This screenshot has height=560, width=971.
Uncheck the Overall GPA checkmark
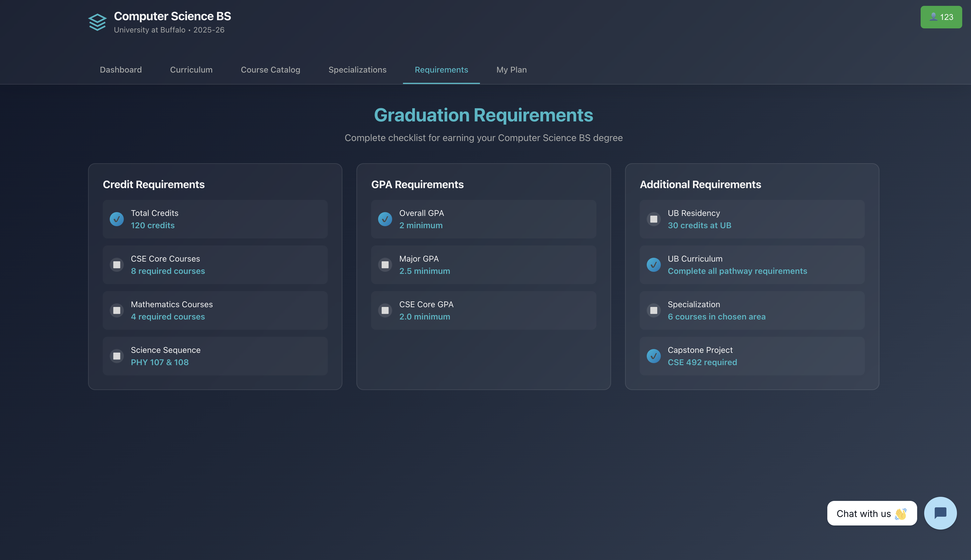tap(385, 219)
